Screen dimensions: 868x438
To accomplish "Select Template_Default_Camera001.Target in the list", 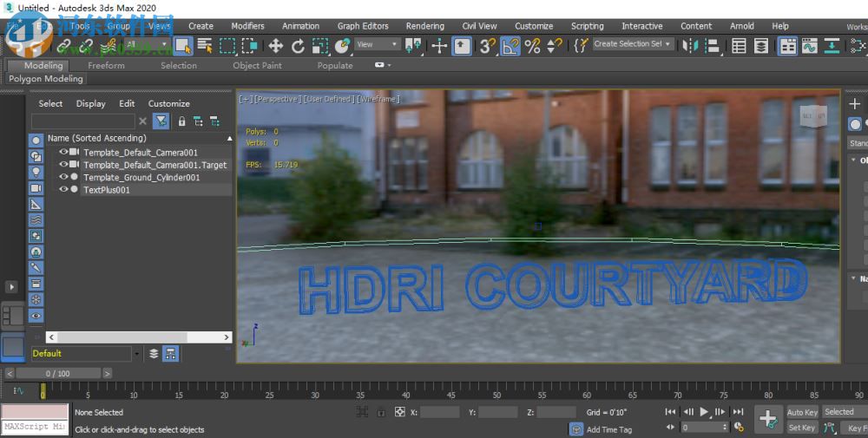I will pos(155,165).
